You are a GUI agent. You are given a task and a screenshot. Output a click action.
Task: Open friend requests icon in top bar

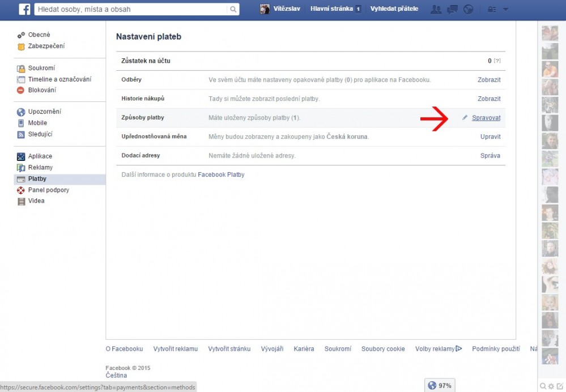(x=436, y=10)
